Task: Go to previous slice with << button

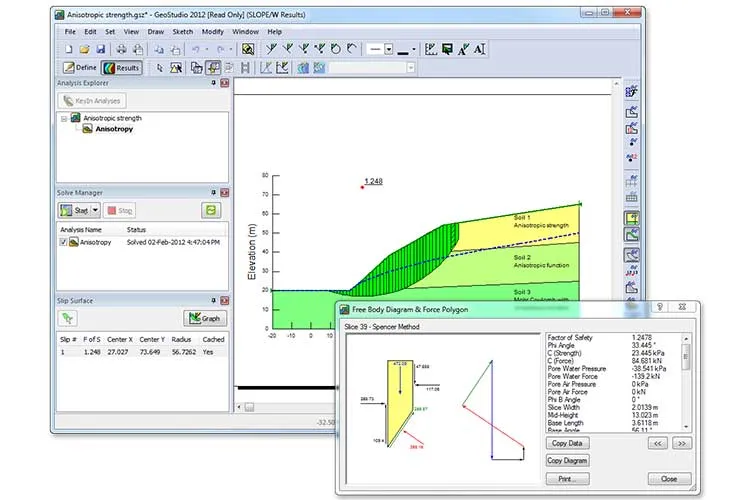Action: (x=658, y=443)
